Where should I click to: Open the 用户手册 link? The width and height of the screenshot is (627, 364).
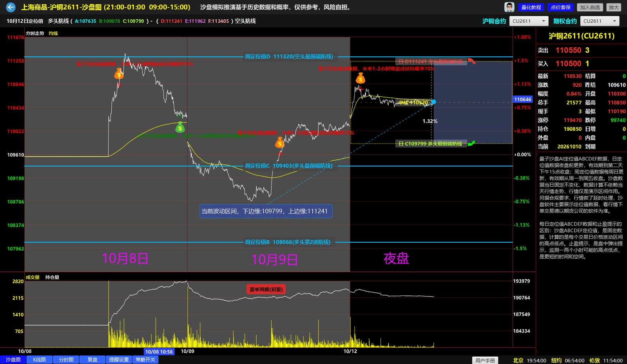485,360
